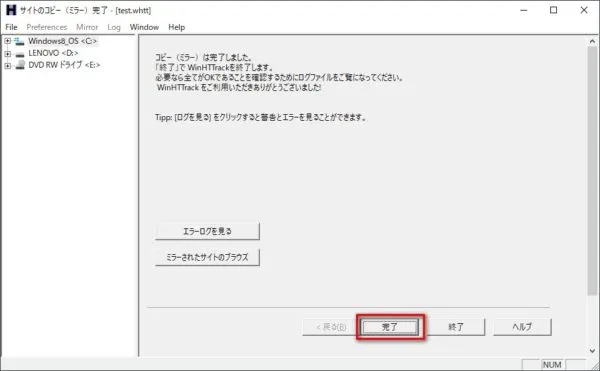Click the DVD RW drive E: icon
Screen dimensions: 600x371
(20, 65)
